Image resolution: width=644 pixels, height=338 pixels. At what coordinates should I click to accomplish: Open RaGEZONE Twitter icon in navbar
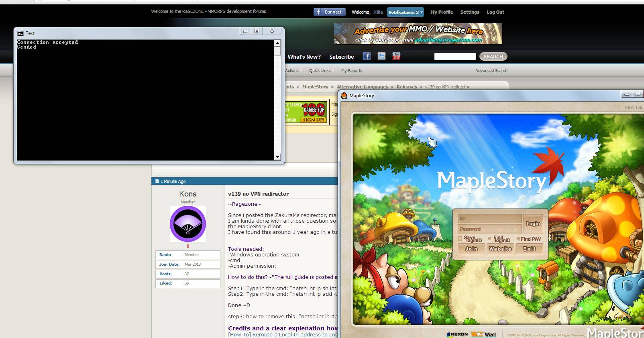tap(381, 56)
